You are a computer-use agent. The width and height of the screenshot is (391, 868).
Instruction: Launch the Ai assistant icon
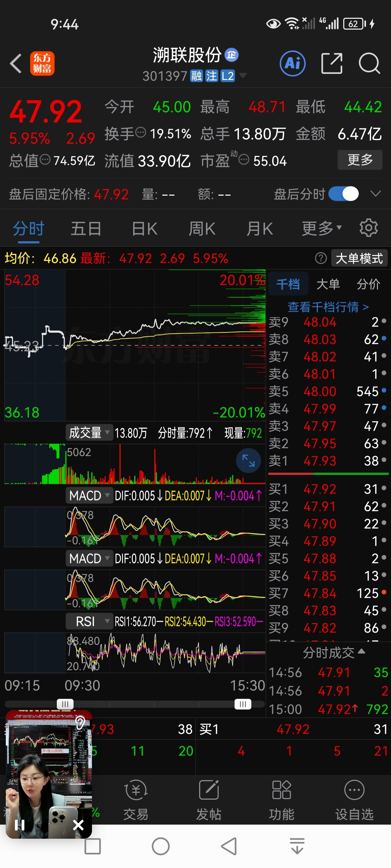point(293,64)
